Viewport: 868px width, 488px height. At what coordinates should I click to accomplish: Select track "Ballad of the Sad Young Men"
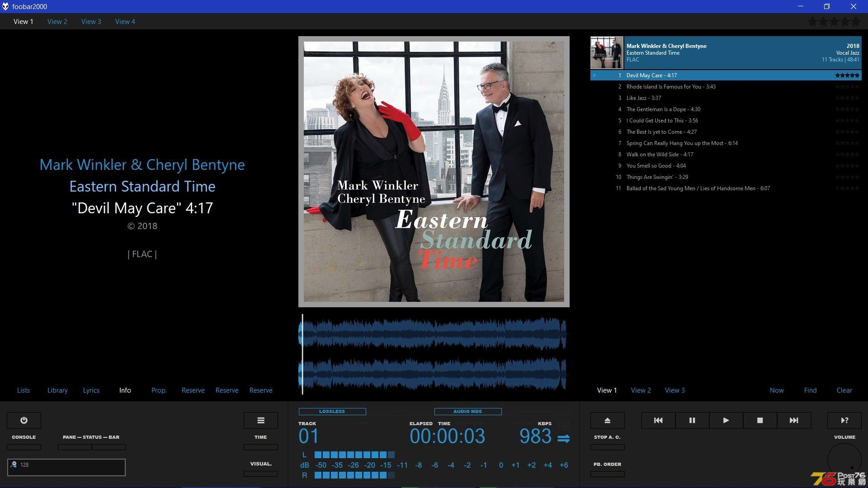pos(726,188)
